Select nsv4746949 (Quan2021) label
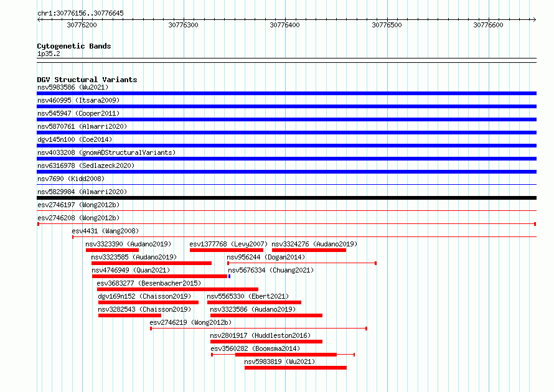554x392 pixels. click(131, 270)
